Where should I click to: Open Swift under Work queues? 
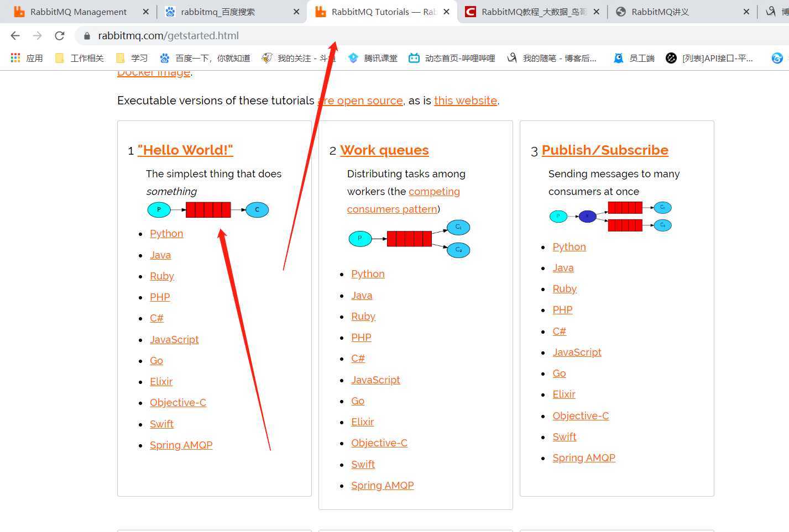click(363, 465)
